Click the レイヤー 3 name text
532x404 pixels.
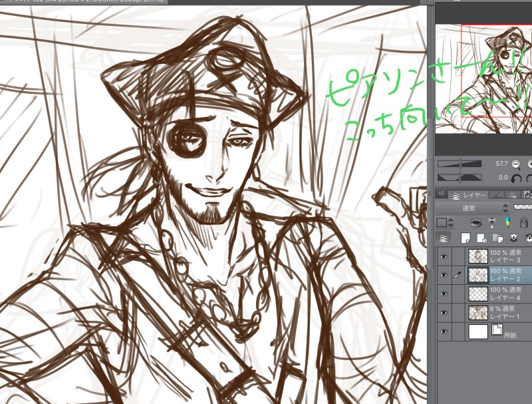505,260
